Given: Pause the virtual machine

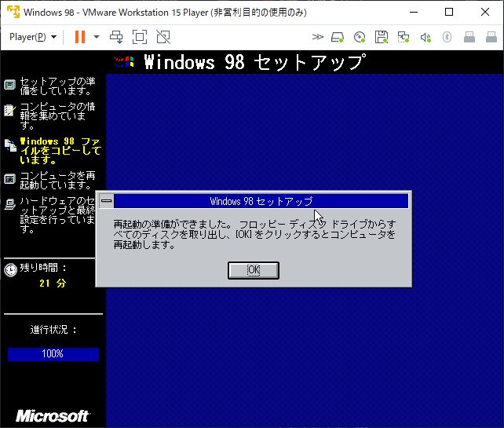Looking at the screenshot, I should pos(80,37).
